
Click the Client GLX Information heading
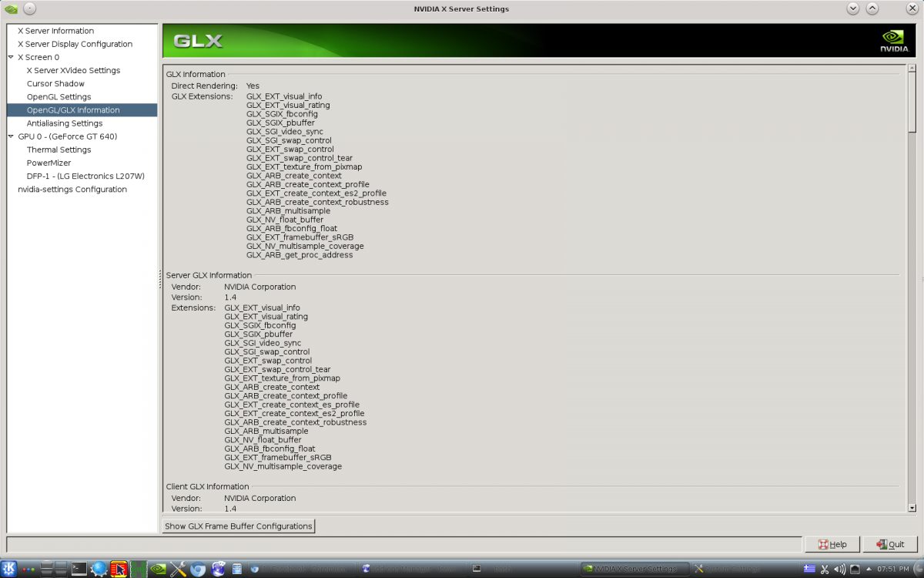(207, 486)
